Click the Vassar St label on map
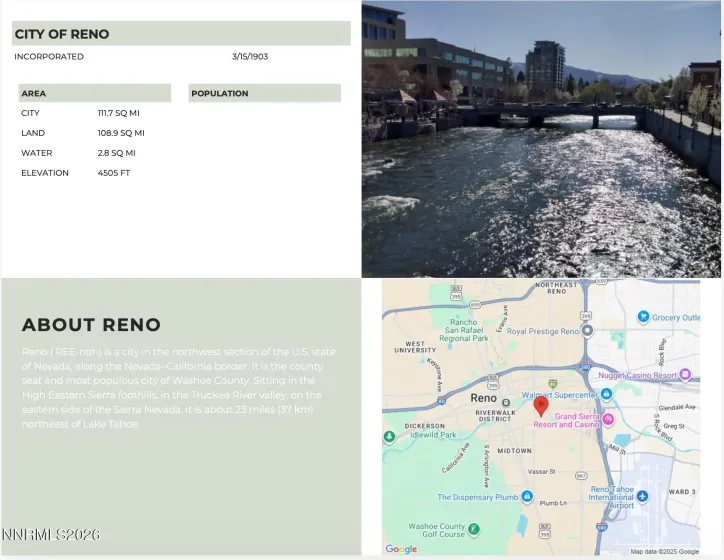Viewport: 724px width, 560px height. 541,471
